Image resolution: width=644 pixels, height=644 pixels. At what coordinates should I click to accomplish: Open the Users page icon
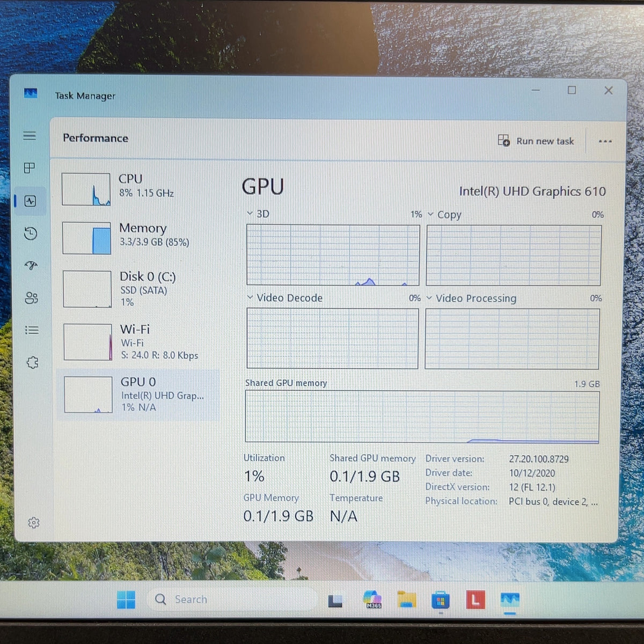point(32,298)
